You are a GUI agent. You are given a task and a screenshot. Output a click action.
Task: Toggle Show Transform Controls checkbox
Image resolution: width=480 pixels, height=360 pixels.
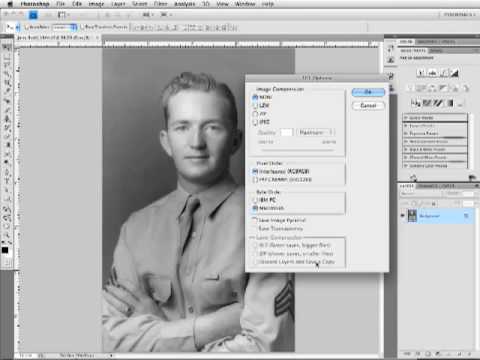click(83, 27)
